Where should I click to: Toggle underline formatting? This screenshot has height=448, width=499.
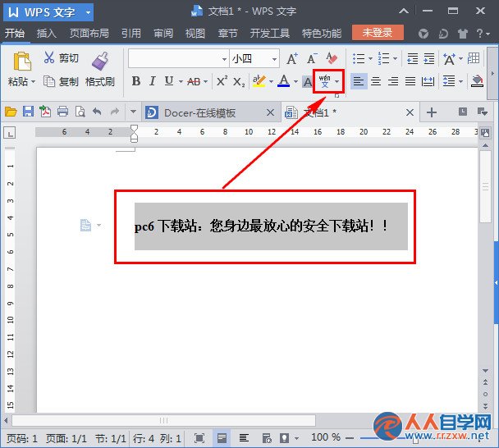169,81
